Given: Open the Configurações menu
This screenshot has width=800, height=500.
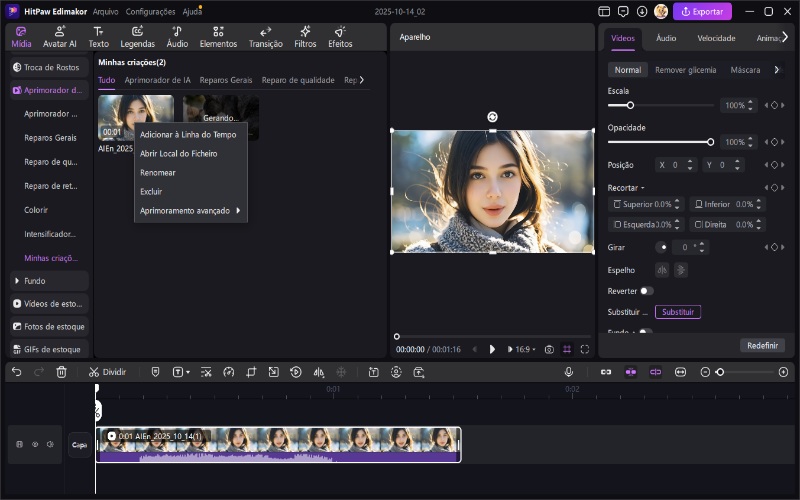Looking at the screenshot, I should pyautogui.click(x=150, y=11).
